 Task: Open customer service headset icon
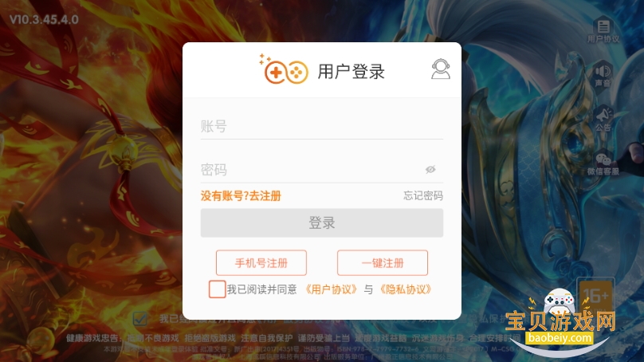pos(441,69)
